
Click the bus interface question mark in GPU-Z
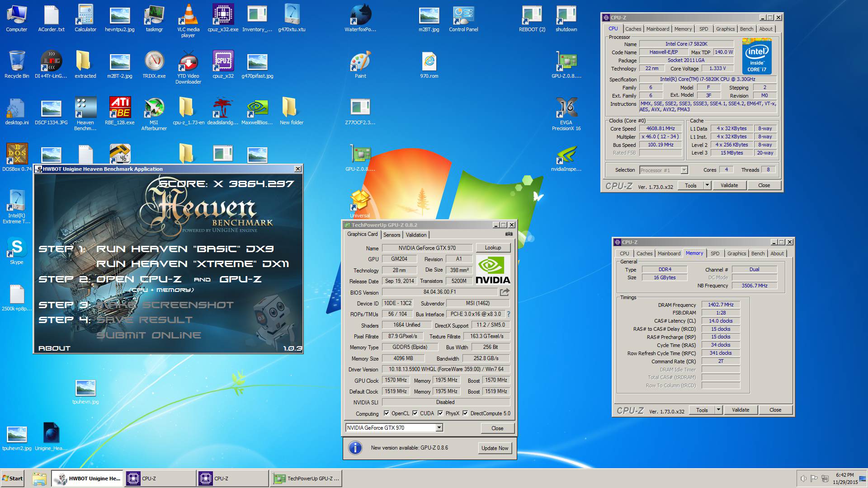[508, 314]
